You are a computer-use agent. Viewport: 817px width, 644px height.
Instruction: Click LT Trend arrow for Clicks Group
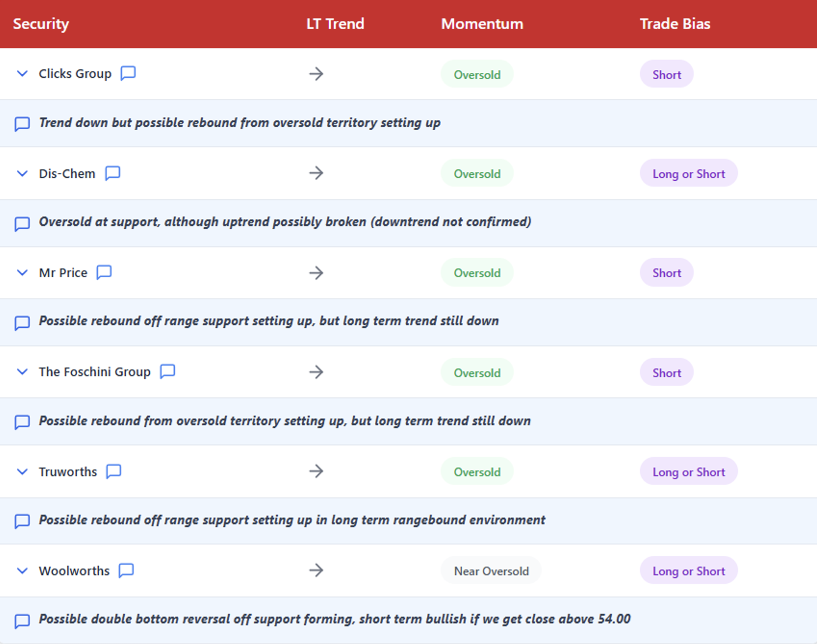[x=316, y=74]
